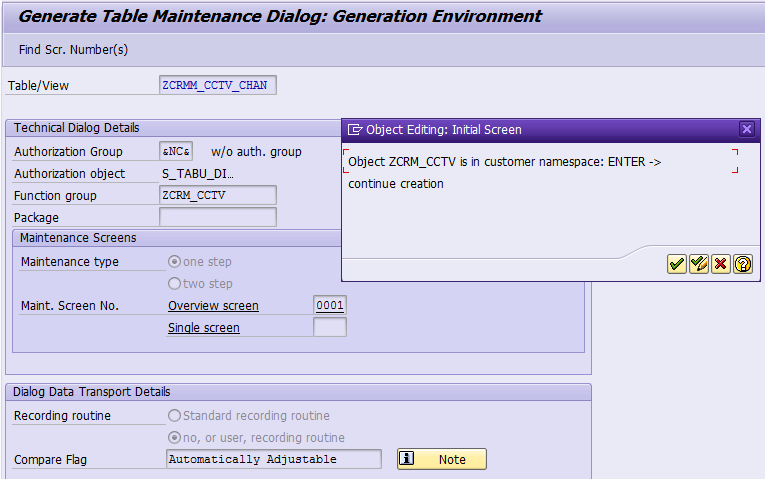
Task: Click the Function group input field
Action: (x=218, y=195)
